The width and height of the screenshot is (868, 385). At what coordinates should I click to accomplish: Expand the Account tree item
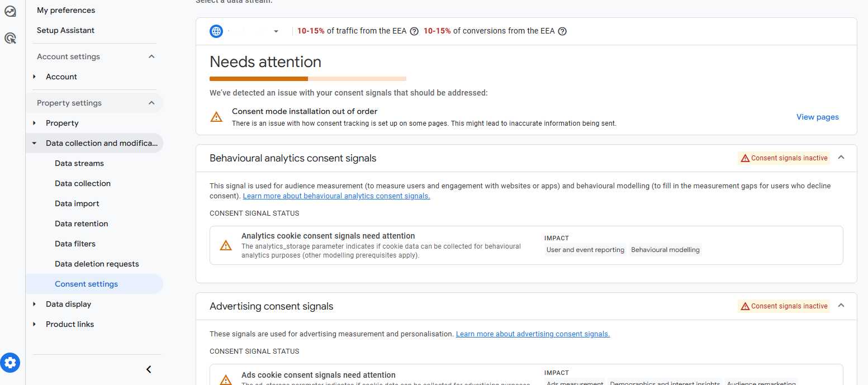click(35, 77)
